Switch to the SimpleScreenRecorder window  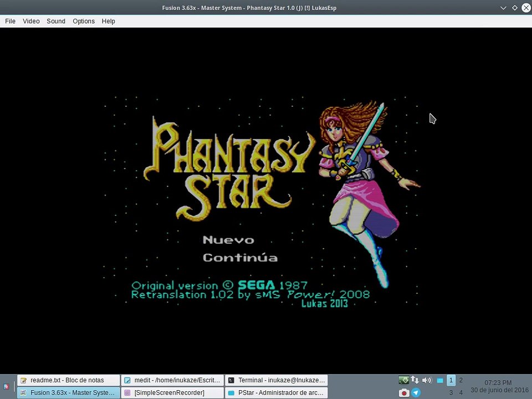pos(173,393)
